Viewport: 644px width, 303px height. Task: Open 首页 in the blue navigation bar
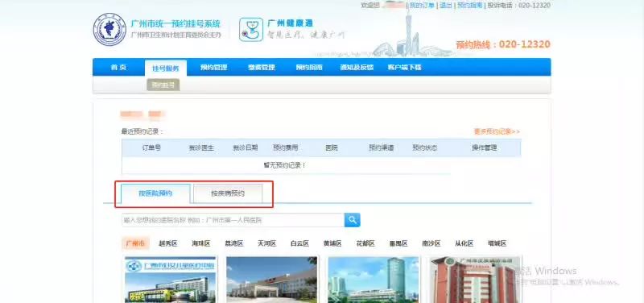[118, 68]
